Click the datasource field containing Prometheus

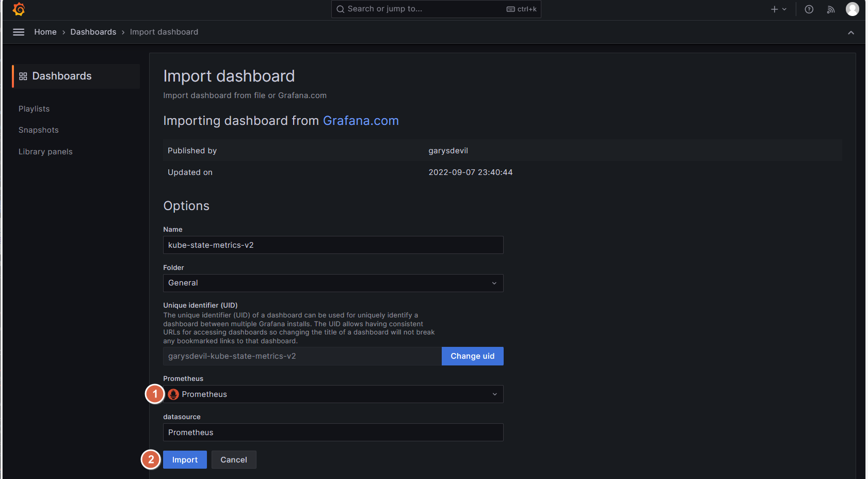[333, 433]
